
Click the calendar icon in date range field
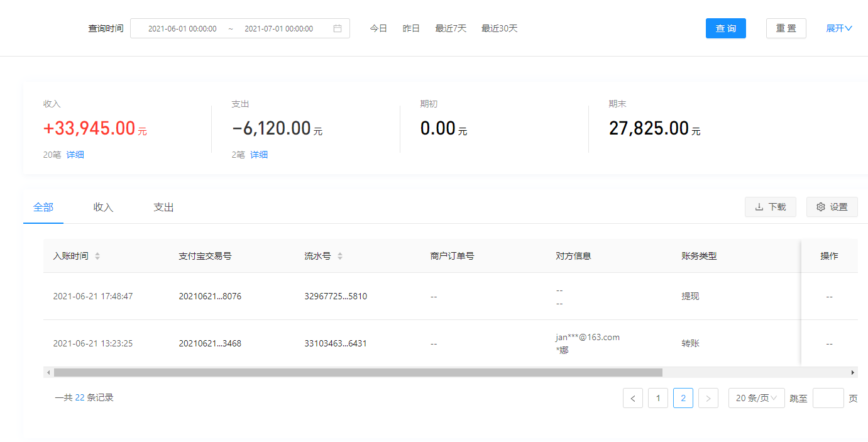338,28
